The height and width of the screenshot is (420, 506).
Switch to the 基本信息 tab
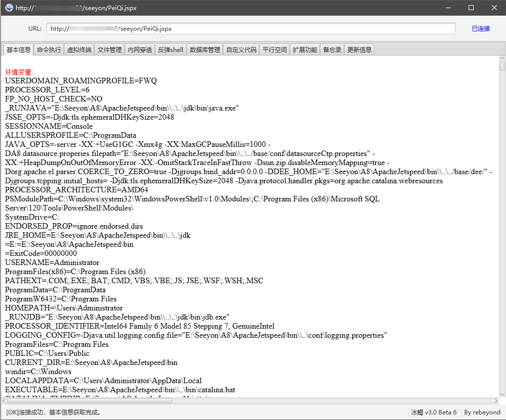[x=19, y=49]
